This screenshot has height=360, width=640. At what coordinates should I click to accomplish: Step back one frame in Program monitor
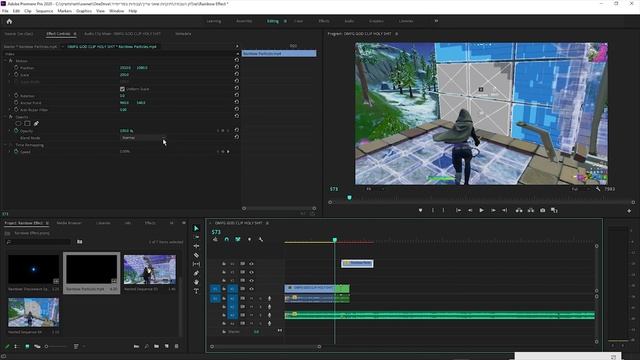[470, 210]
